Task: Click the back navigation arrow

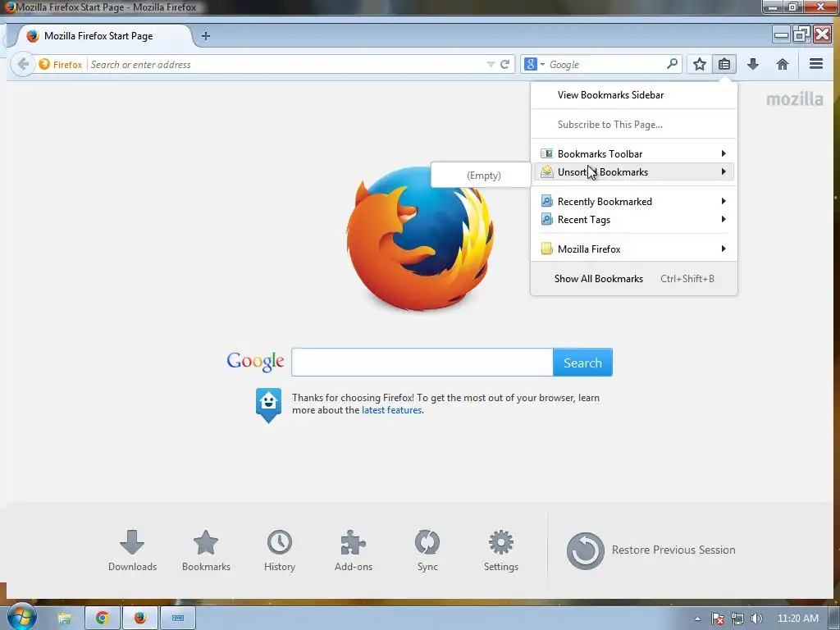Action: (x=22, y=64)
